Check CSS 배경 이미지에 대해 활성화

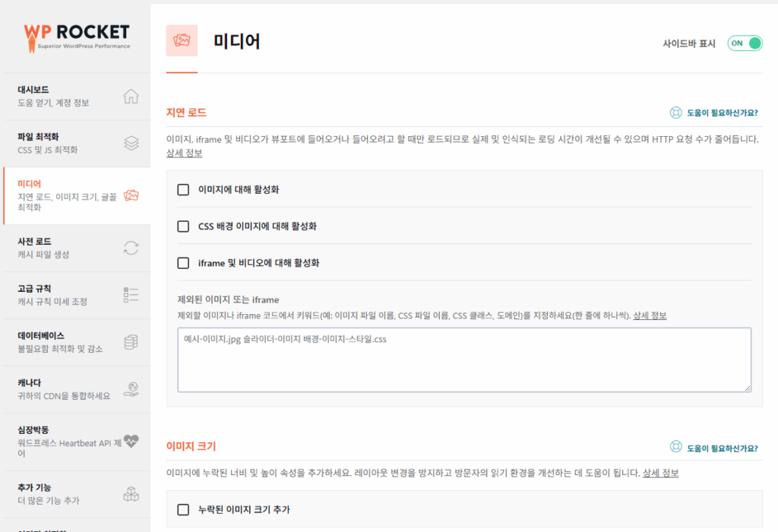[183, 226]
